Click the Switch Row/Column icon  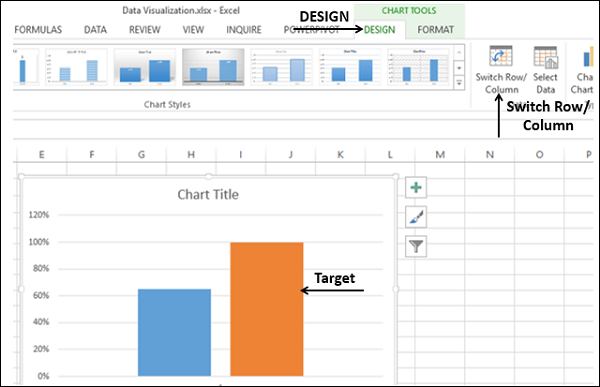pos(501,56)
